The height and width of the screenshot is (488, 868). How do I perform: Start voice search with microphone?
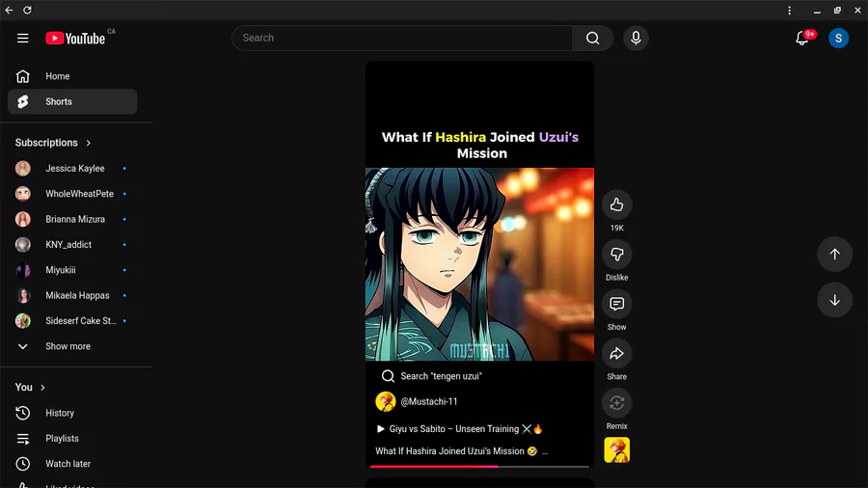[x=636, y=39]
